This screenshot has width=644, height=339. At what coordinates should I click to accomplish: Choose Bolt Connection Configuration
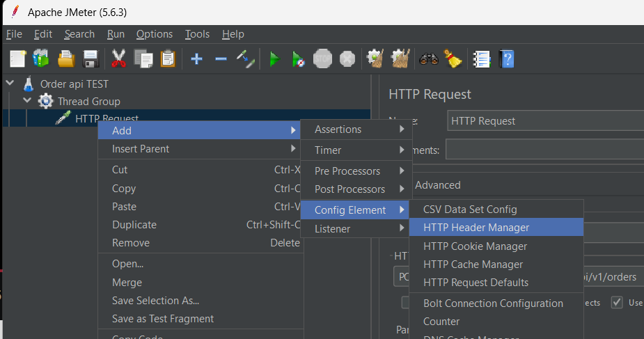pyautogui.click(x=496, y=303)
